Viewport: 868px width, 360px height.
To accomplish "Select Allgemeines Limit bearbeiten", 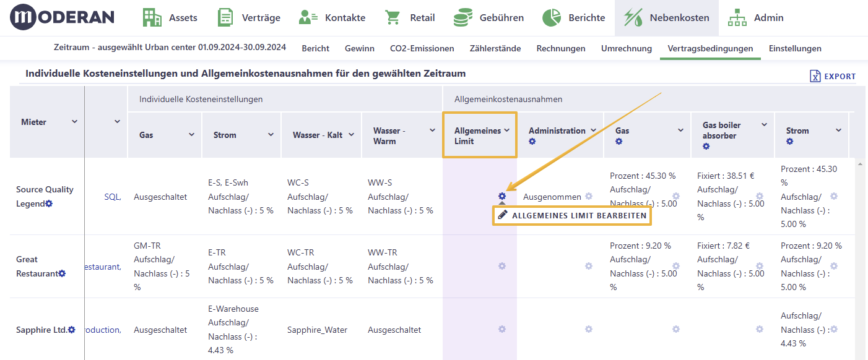I will pos(572,215).
